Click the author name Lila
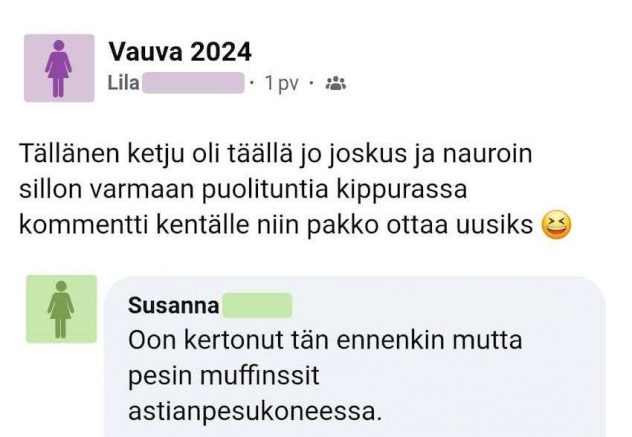632x437 pixels. tap(123, 83)
